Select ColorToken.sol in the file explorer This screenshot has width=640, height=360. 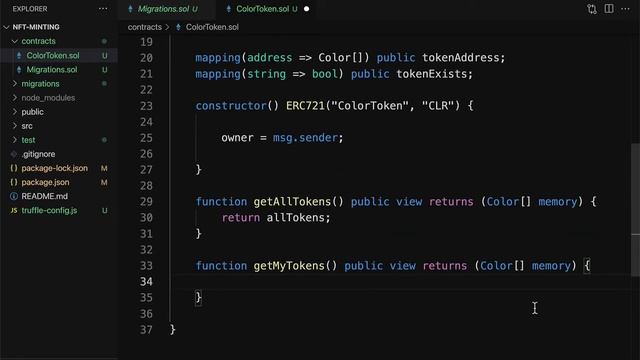click(53, 56)
